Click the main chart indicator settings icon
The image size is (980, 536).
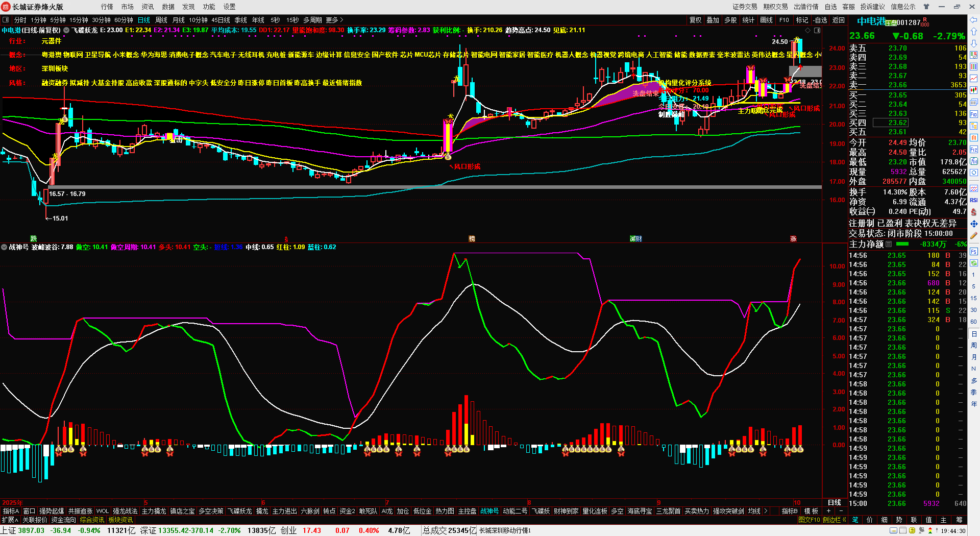coord(66,30)
